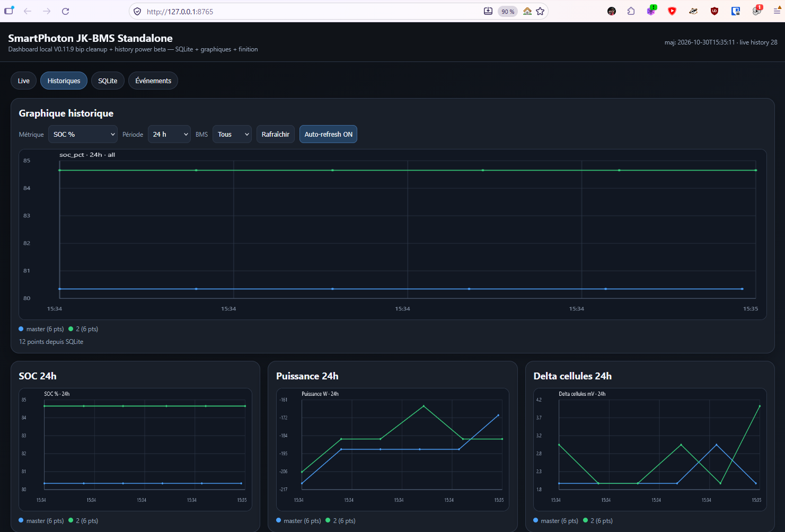Screen dimensions: 785x532
Task: Click the Delta cellules 24h card title
Action: click(572, 376)
